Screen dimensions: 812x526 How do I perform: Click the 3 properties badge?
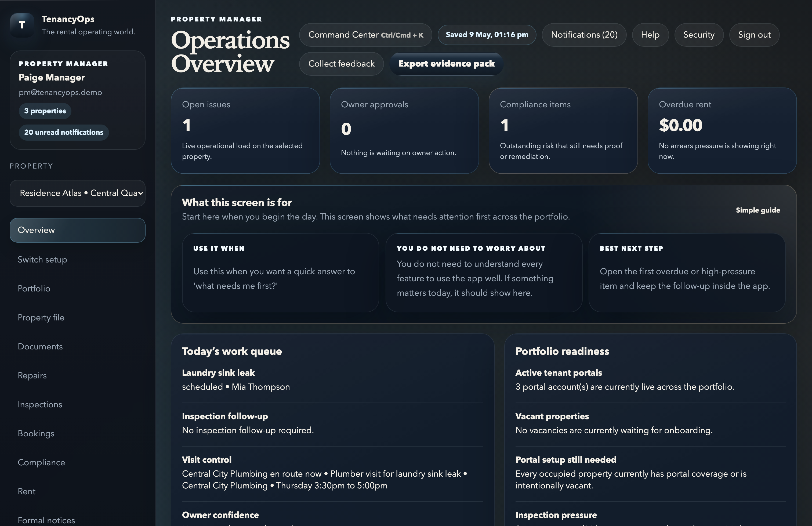(45, 111)
